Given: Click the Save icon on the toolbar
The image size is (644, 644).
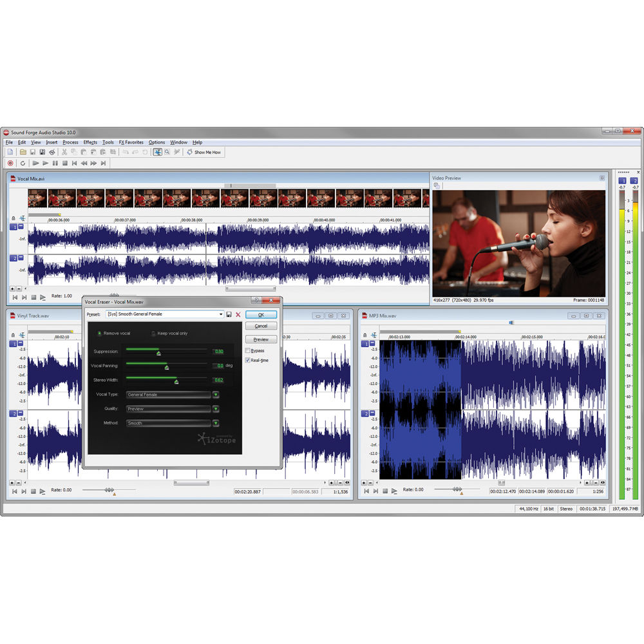Looking at the screenshot, I should tap(33, 152).
